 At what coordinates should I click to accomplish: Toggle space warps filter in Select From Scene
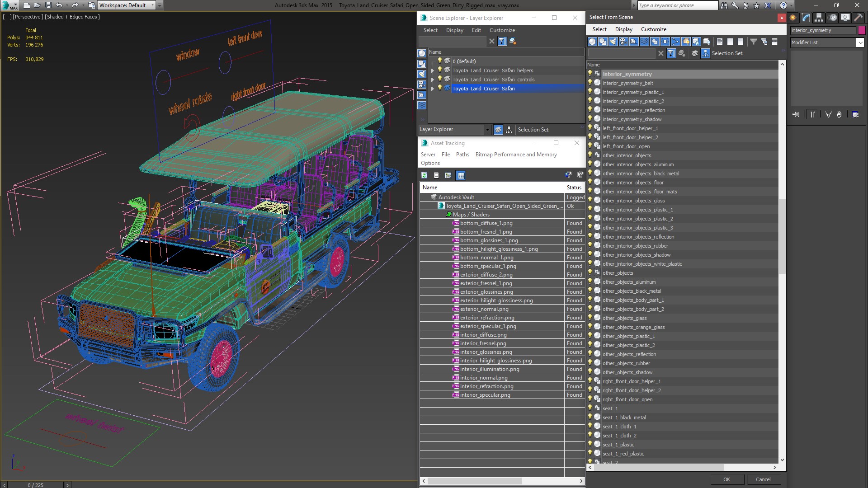coord(644,42)
